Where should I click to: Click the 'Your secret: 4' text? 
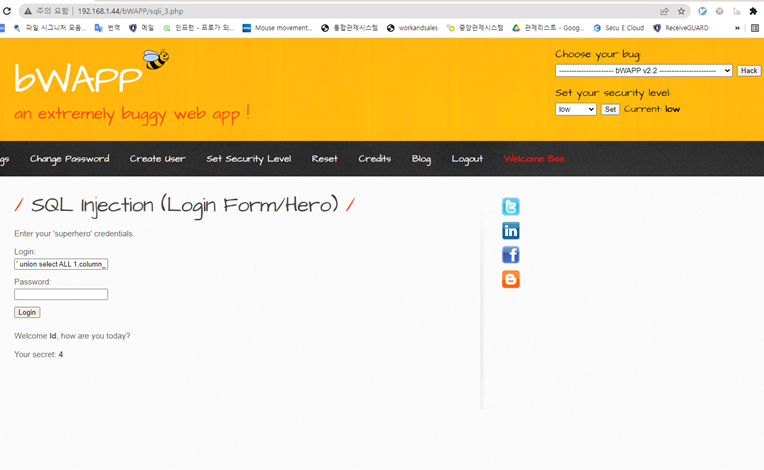click(x=38, y=355)
